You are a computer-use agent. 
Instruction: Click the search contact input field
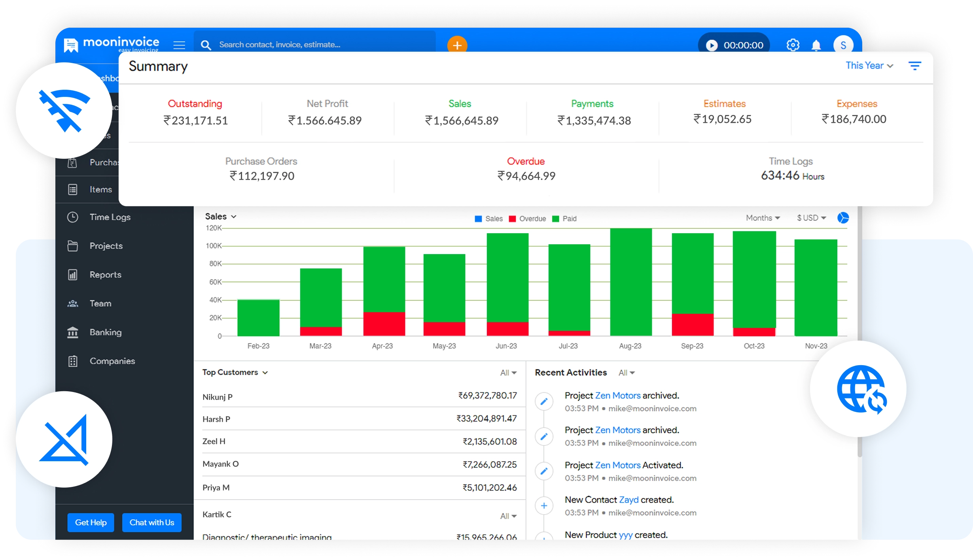[316, 45]
